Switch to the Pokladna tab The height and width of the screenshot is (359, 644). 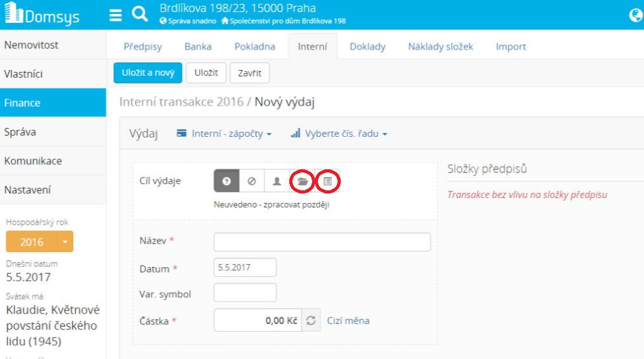point(255,46)
